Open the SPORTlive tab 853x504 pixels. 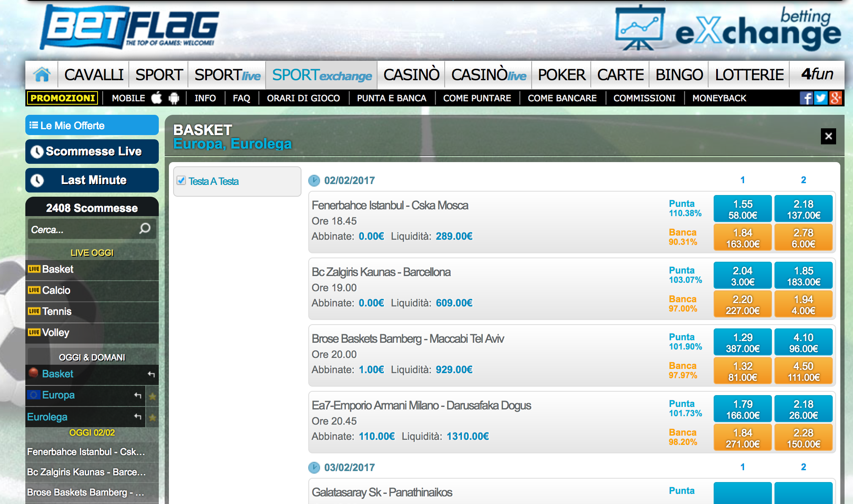pos(227,75)
